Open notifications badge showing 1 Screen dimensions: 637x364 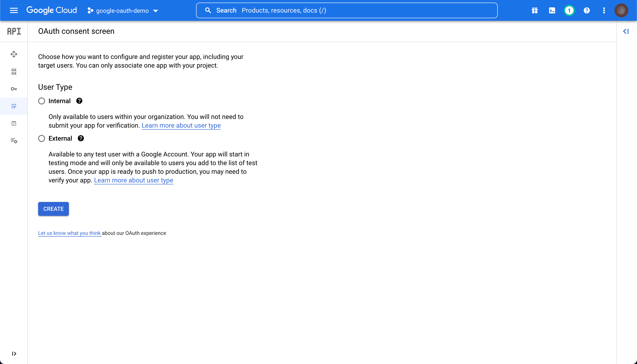point(569,10)
